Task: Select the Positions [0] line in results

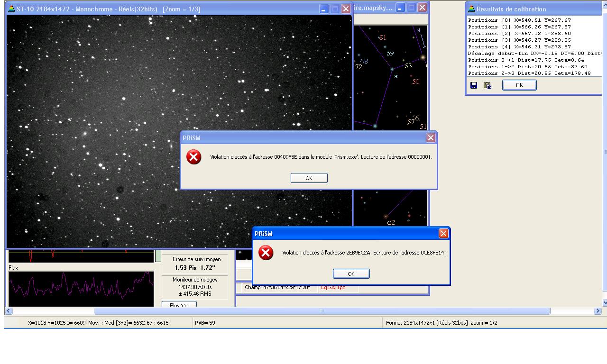Action: (519, 20)
